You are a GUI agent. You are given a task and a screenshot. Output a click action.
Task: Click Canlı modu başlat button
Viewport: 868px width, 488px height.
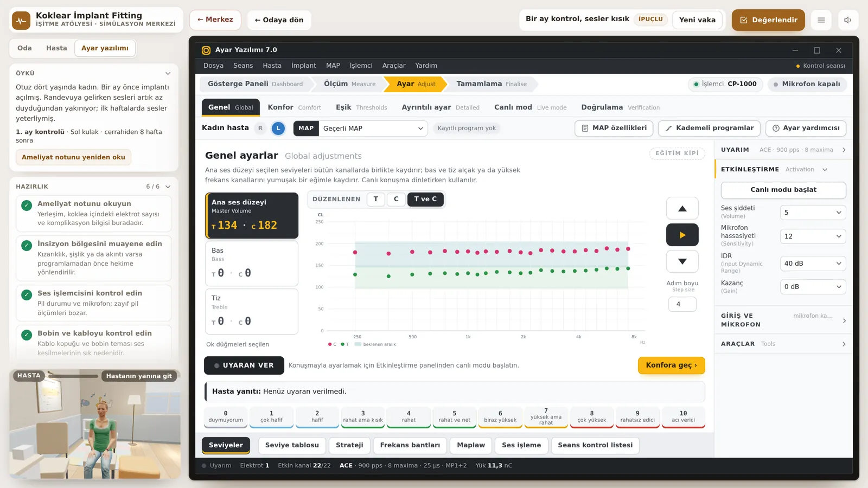[x=783, y=190]
